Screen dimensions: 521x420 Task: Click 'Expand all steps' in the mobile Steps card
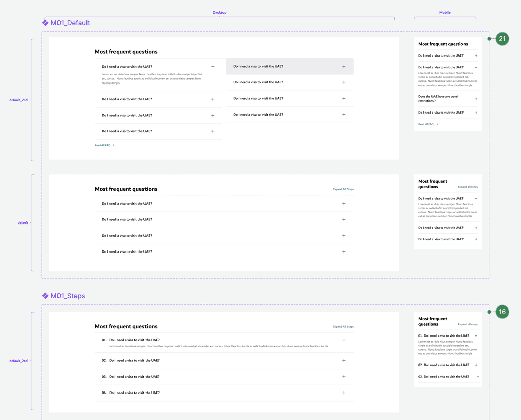pyautogui.click(x=468, y=324)
